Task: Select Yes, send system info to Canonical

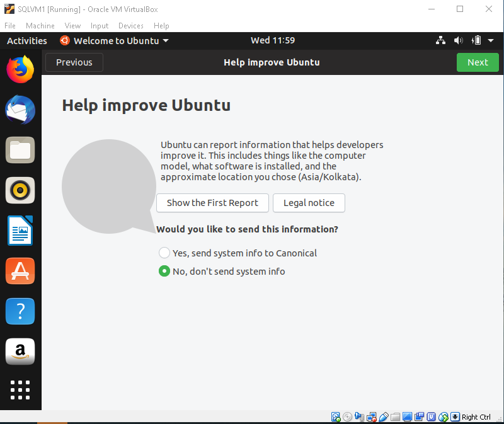Action: [x=238, y=253]
